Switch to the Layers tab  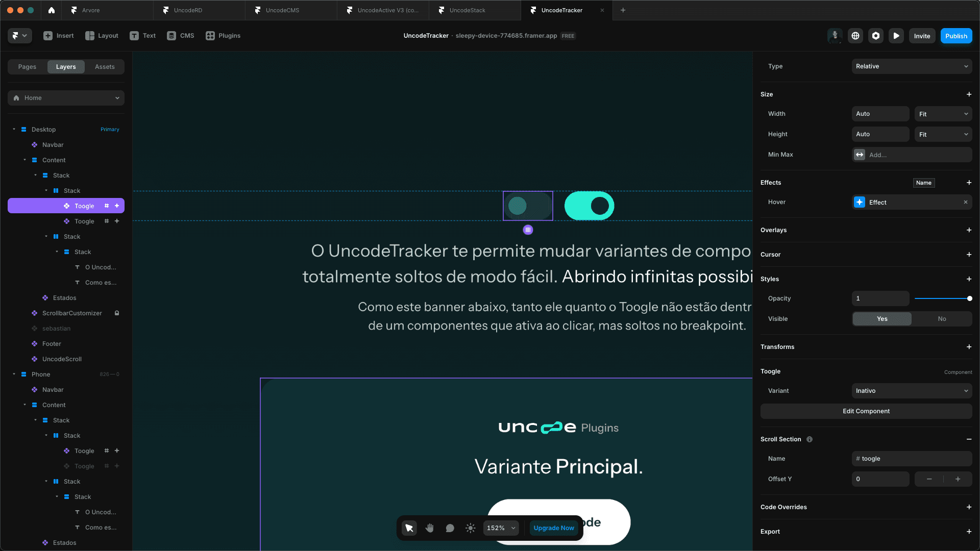pyautogui.click(x=66, y=67)
